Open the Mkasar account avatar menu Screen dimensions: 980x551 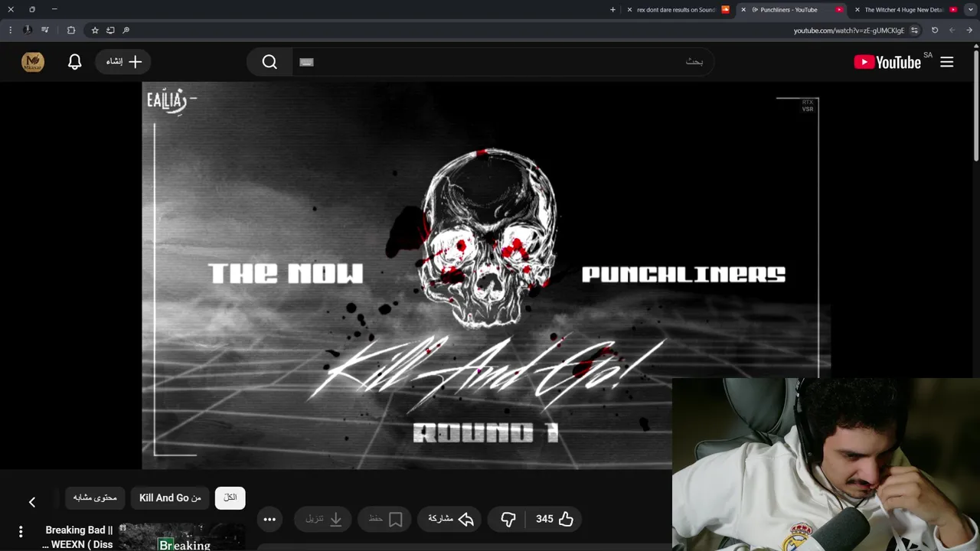point(33,62)
